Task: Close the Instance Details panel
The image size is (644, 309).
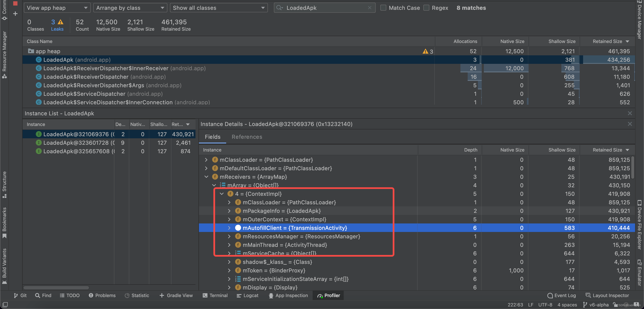Action: click(x=630, y=124)
